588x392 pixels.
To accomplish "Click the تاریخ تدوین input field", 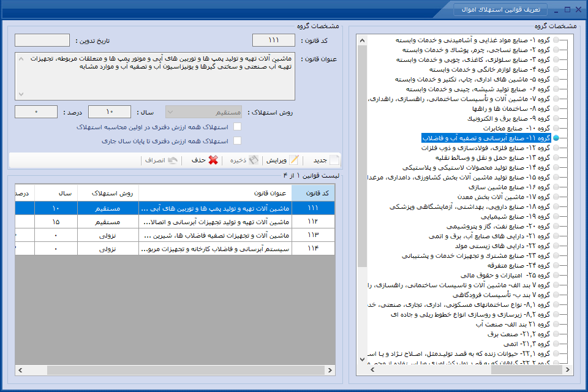I will coord(42,40).
